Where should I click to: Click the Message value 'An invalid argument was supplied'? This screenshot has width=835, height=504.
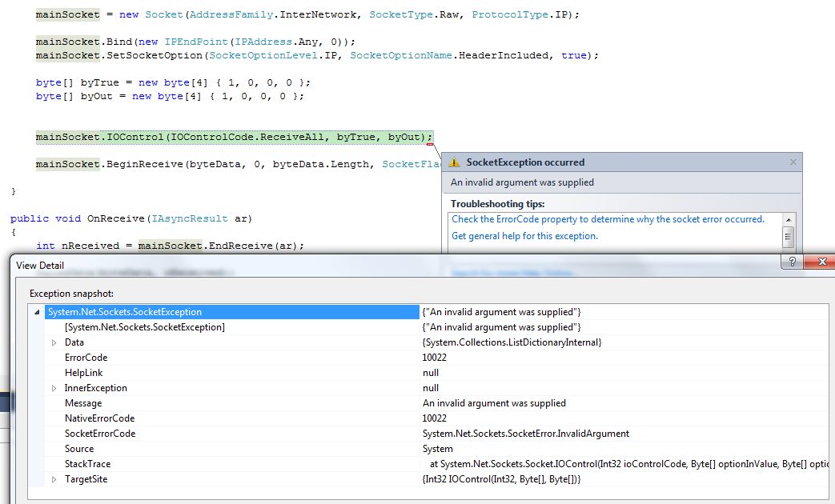(x=494, y=403)
